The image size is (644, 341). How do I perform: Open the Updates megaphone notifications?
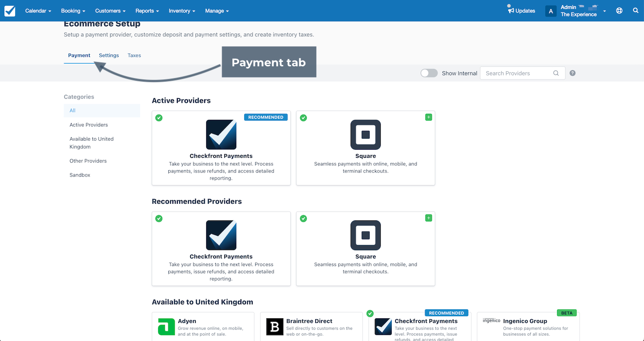pyautogui.click(x=511, y=9)
